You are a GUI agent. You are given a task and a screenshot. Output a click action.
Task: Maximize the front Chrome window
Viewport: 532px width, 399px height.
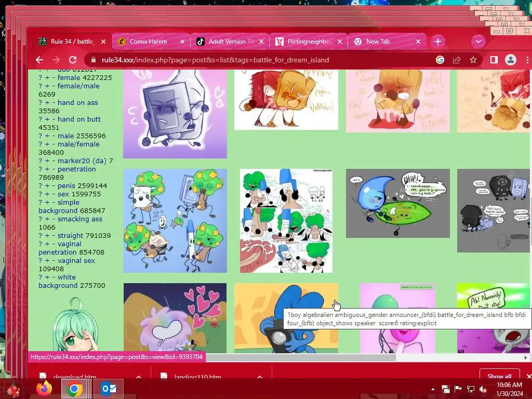(510, 31)
